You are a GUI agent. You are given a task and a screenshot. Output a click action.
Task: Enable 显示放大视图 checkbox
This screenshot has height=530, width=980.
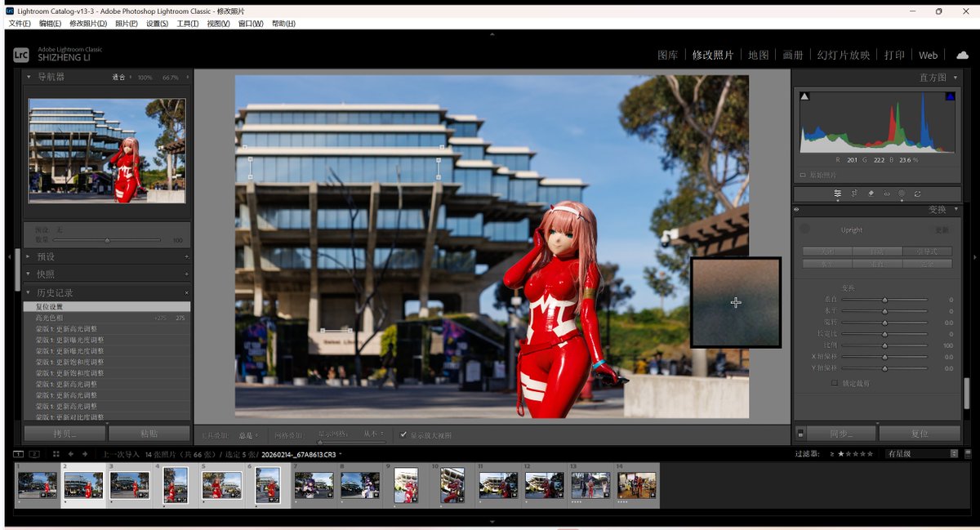403,435
